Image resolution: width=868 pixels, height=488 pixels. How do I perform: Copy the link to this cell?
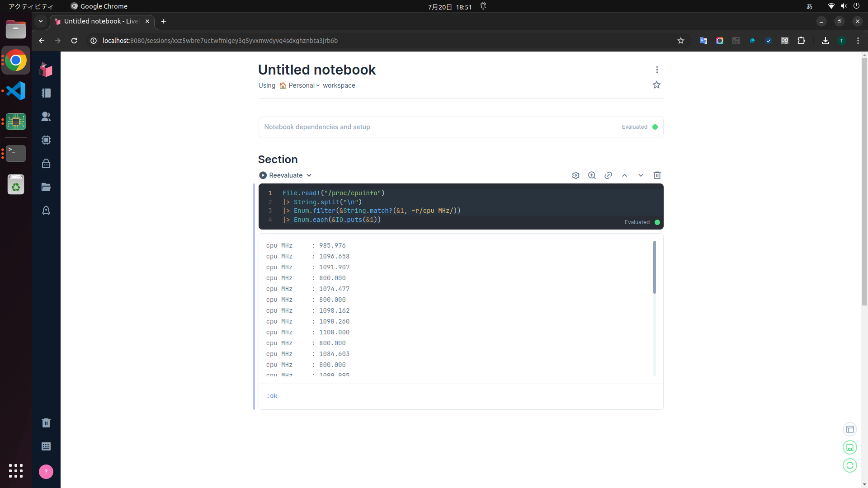coord(608,175)
